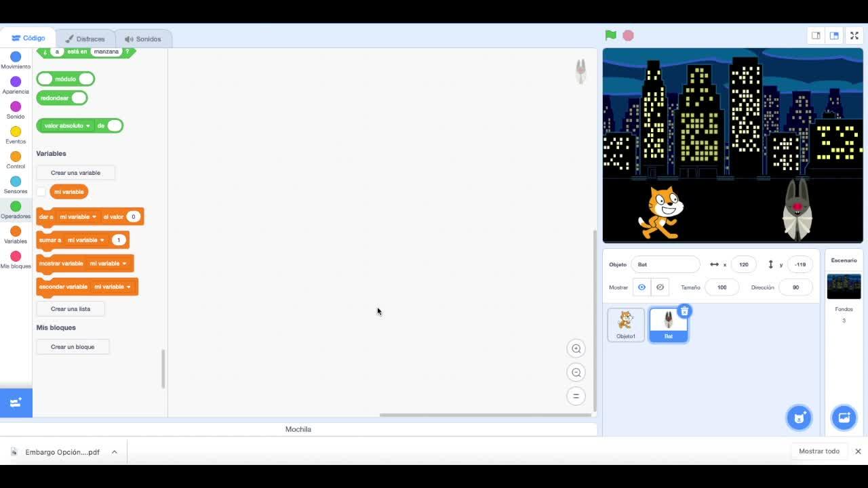The width and height of the screenshot is (868, 488).
Task: Reset workspace zoom to default
Action: (576, 396)
